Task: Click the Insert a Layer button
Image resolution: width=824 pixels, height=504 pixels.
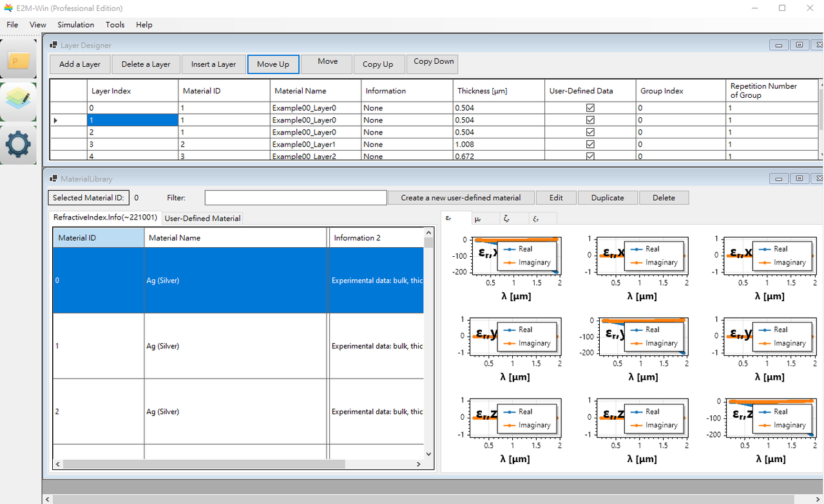Action: pos(213,64)
